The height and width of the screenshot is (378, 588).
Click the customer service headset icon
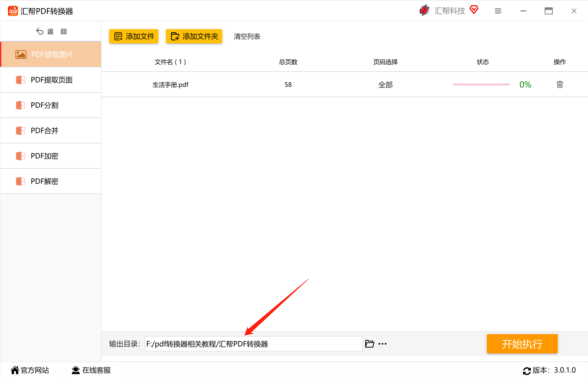click(76, 370)
